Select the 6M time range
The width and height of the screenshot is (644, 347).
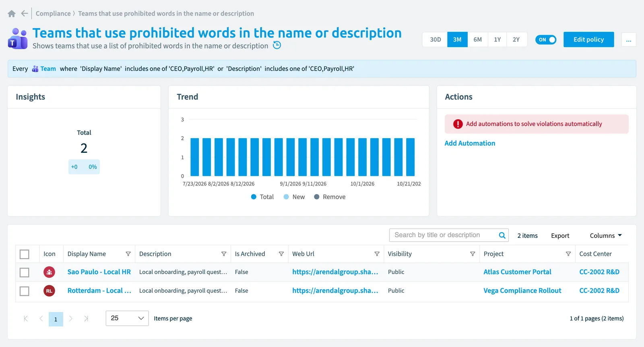point(478,39)
